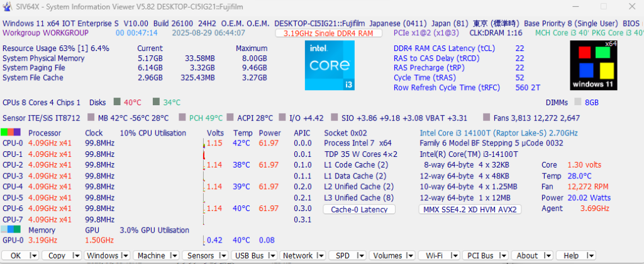Click the Fan 12,272 RPM value

click(x=589, y=187)
